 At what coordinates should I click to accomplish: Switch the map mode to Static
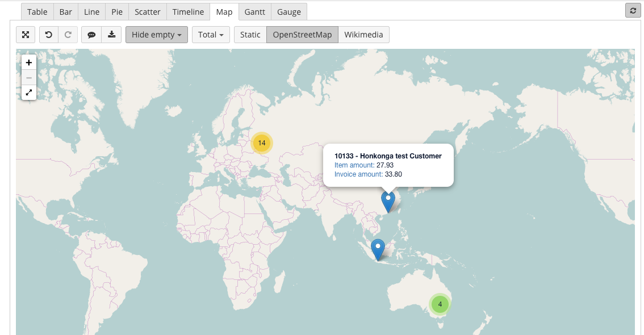click(250, 35)
